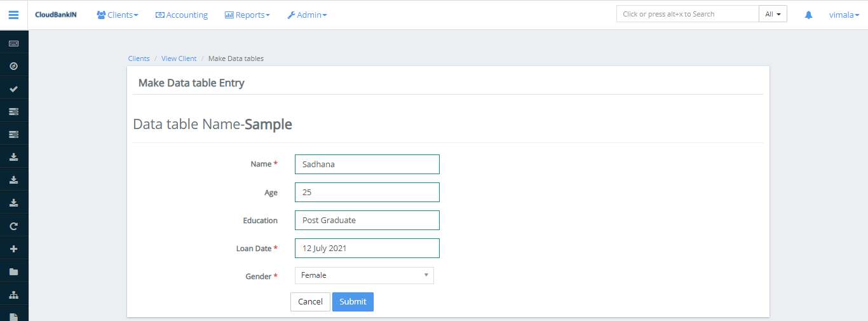Click into the Loan Date field

[367, 249]
